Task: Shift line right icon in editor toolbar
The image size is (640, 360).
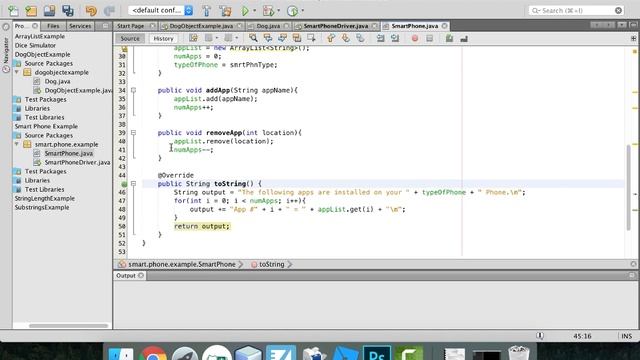Action: (395, 38)
